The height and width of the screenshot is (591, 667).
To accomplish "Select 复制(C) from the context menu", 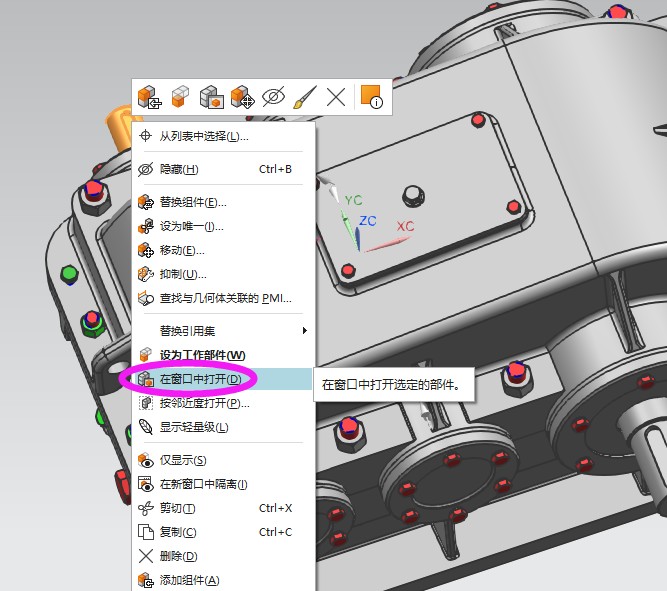I will click(178, 532).
